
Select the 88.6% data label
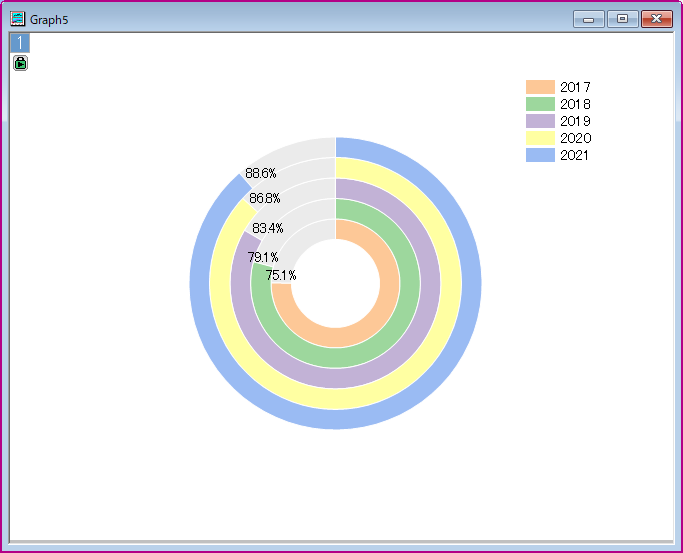(260, 173)
